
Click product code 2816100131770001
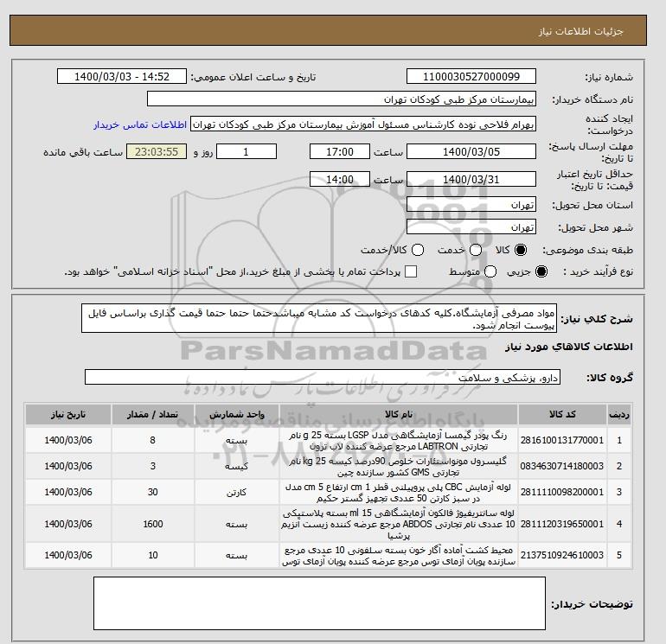click(x=562, y=440)
